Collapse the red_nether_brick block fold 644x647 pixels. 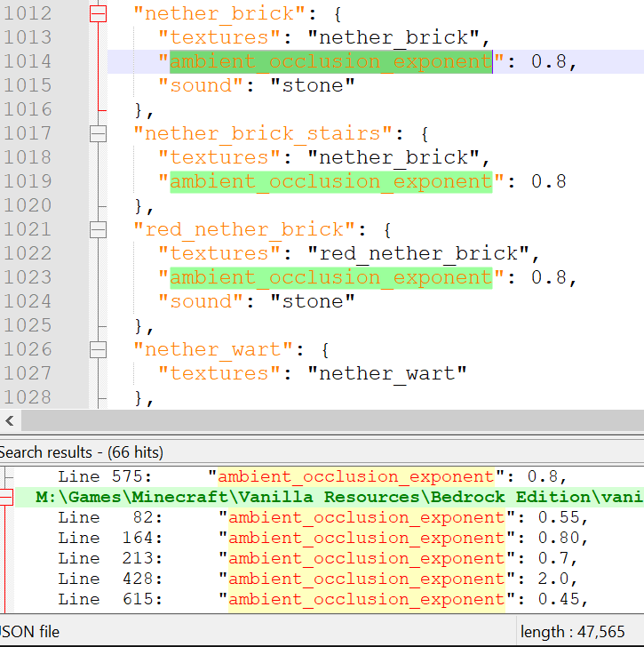(98, 230)
